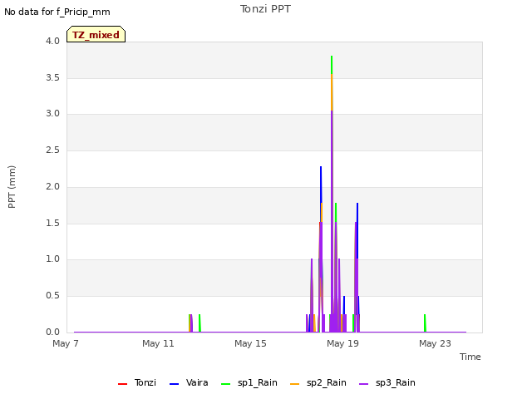Click the 3.0 y-axis tick label

click(x=52, y=114)
